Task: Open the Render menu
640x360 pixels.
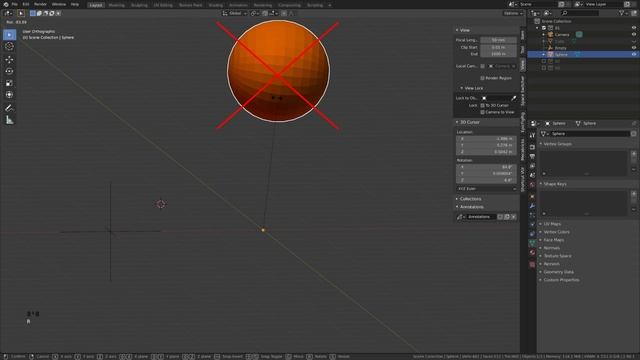Action: pos(40,4)
